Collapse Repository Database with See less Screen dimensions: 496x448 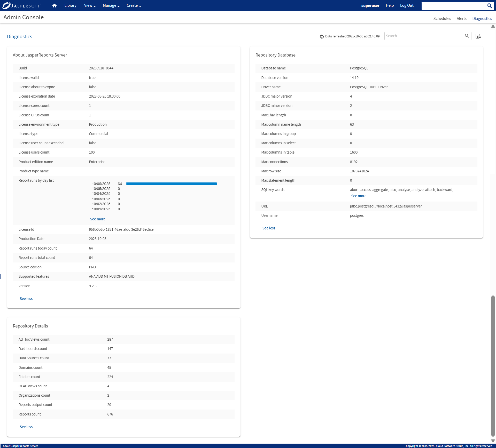269,228
